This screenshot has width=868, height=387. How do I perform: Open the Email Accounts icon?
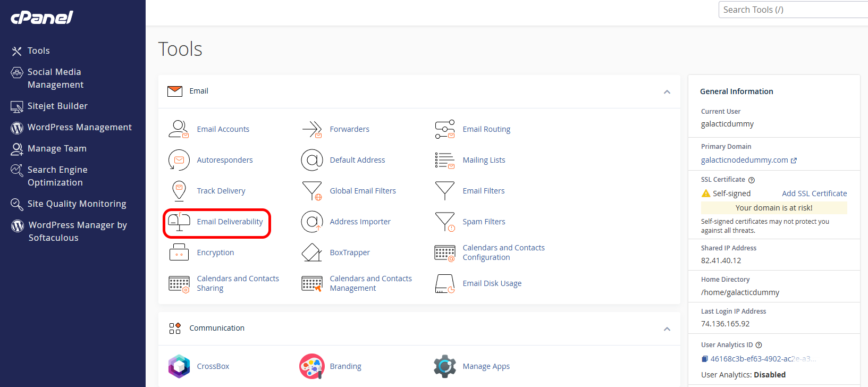[x=179, y=129]
